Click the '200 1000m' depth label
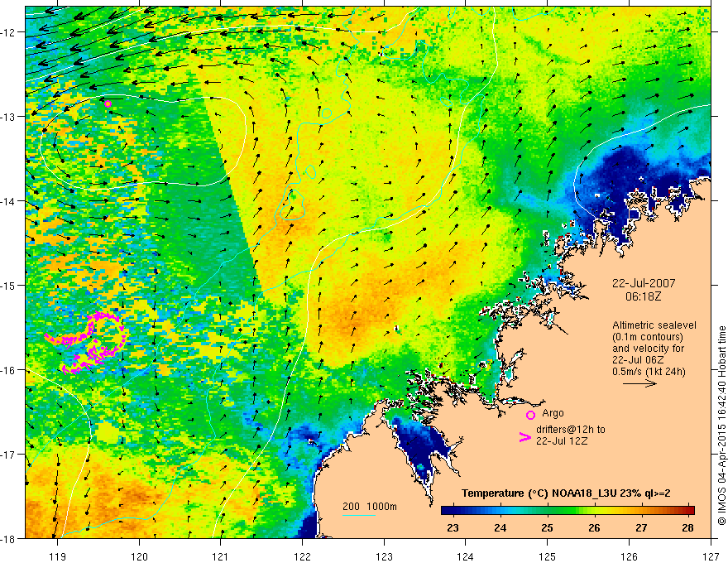Image resolution: width=728 pixels, height=563 pixels. pyautogui.click(x=370, y=507)
